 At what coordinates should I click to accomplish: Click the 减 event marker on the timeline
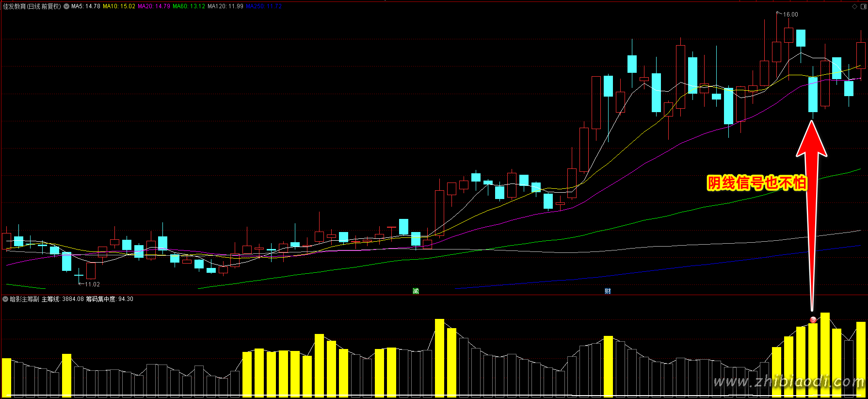(416, 291)
